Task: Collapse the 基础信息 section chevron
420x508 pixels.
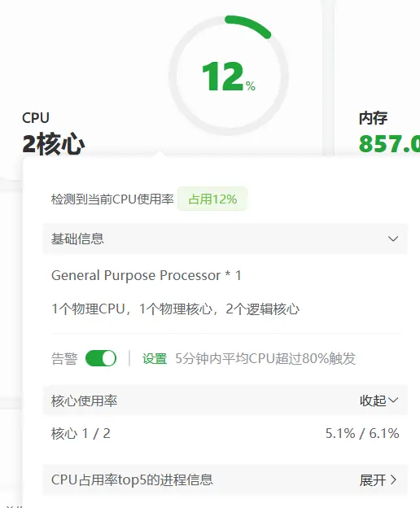Action: point(393,239)
